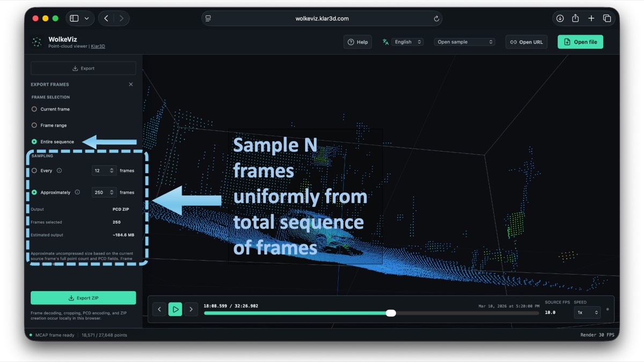Click the translate language icon

[385, 42]
